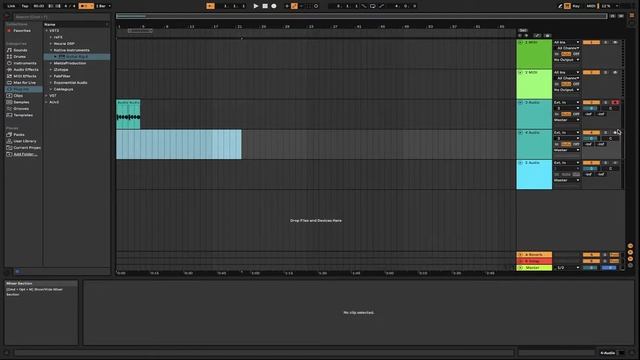This screenshot has height=360, width=640.
Task: Open the Instruments browser category
Action: click(x=24, y=63)
